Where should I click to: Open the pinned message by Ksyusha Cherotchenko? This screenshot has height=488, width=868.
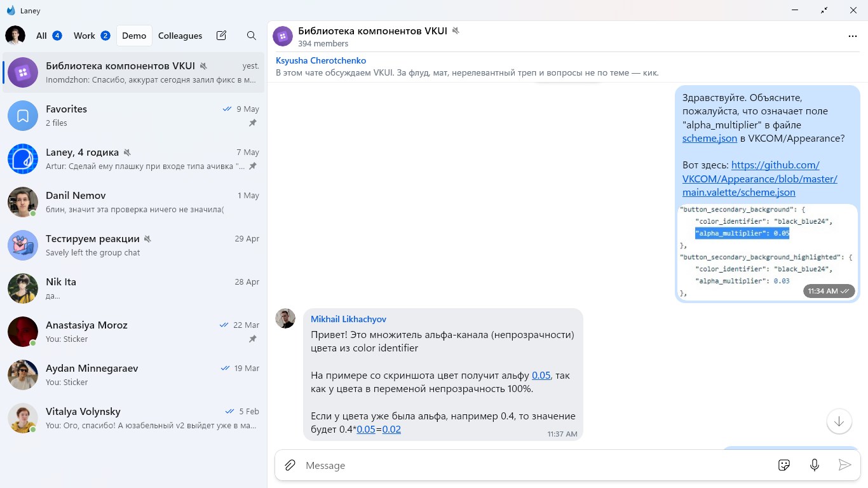[x=567, y=67]
